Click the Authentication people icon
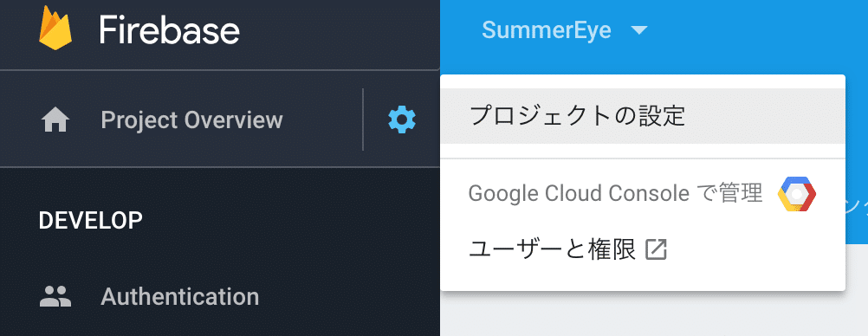The image size is (868, 336). click(55, 297)
